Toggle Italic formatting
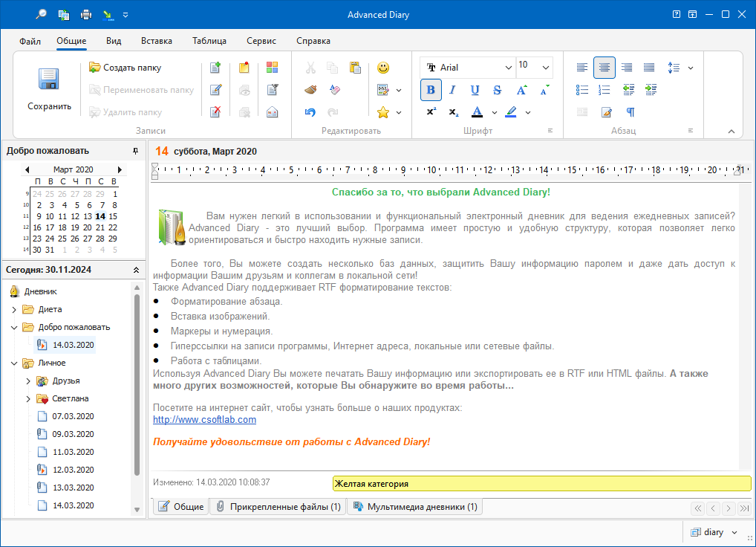756x547 pixels. pyautogui.click(x=452, y=90)
